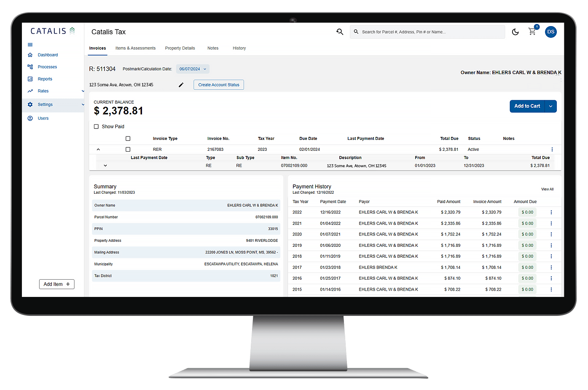This screenshot has height=390, width=588.
Task: Open the Add to Cart dropdown arrow
Action: coord(551,106)
